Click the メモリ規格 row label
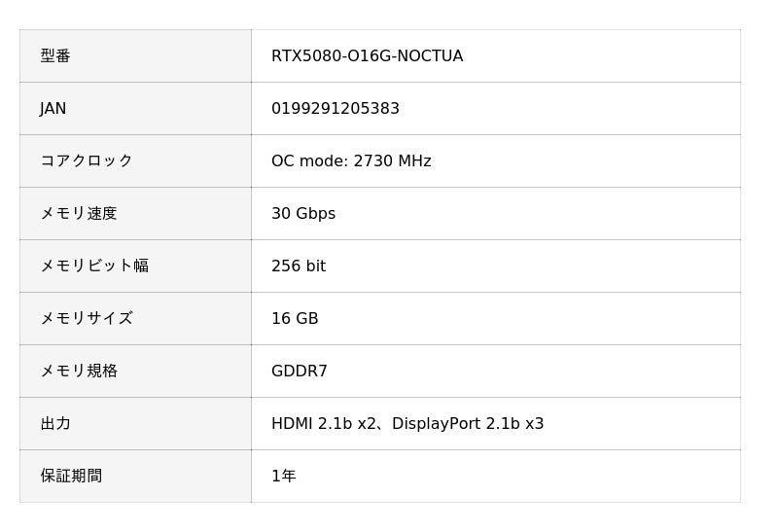The height and width of the screenshot is (532, 778). (x=78, y=372)
